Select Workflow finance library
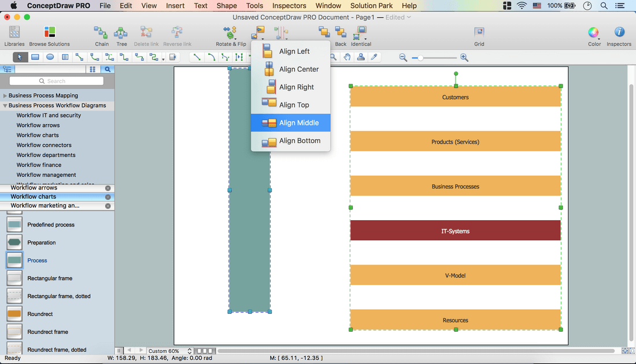 point(39,165)
